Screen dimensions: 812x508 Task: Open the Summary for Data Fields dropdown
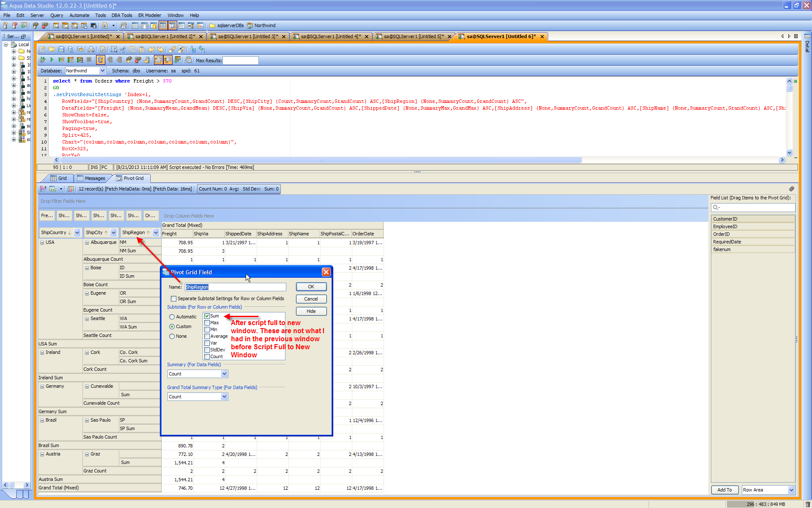(224, 374)
